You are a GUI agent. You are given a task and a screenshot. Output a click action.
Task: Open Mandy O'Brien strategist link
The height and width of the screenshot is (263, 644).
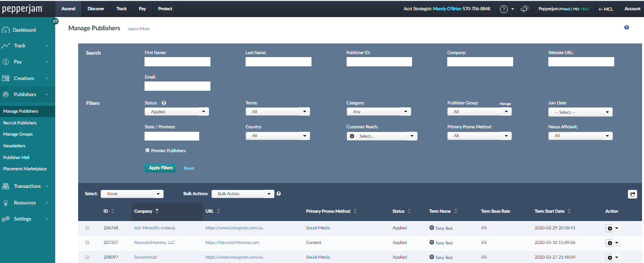point(447,9)
